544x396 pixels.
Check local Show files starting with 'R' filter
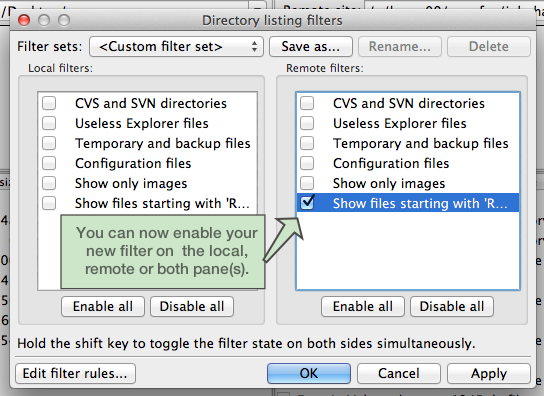click(49, 203)
